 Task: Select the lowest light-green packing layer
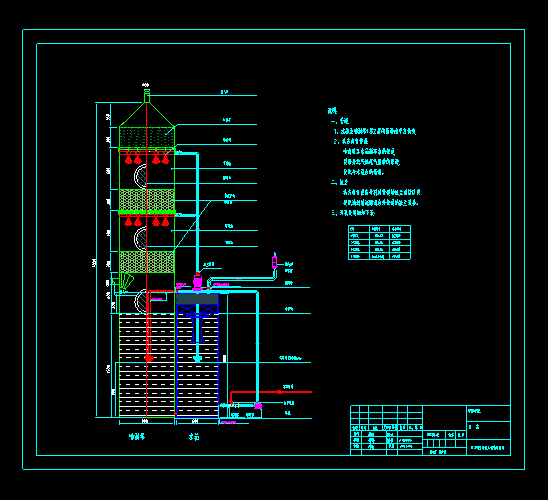point(147,262)
